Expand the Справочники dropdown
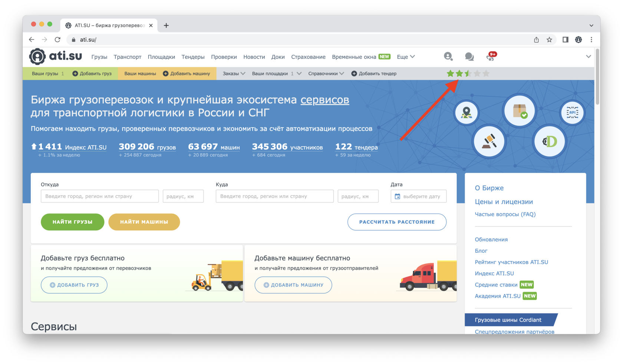Viewport: 623px width, 364px height. click(326, 73)
